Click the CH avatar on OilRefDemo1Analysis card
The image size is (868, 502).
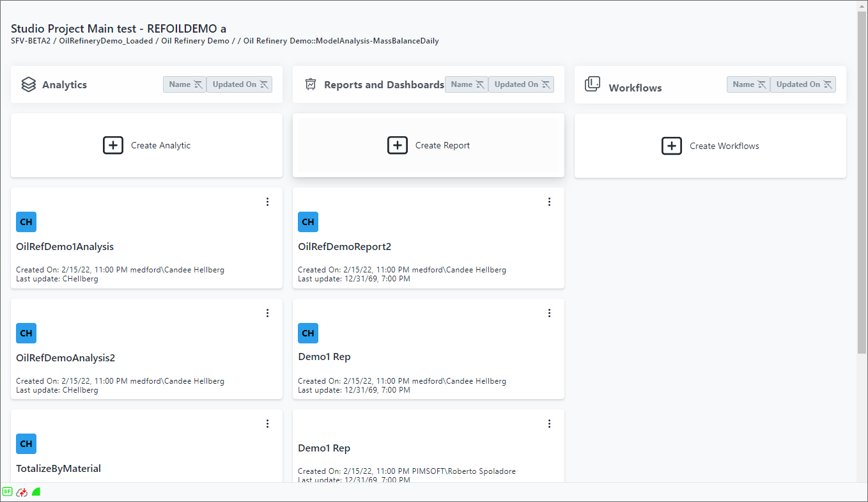pos(26,222)
